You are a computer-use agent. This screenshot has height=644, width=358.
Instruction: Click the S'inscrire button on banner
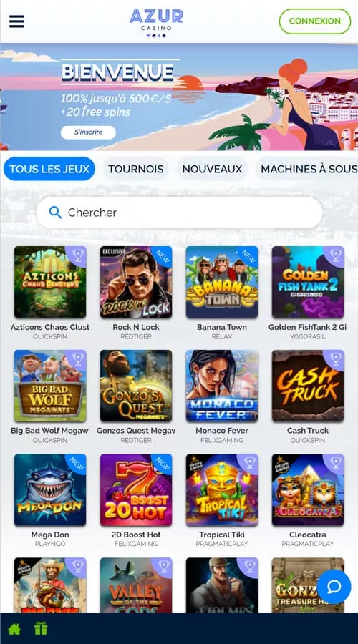88,132
